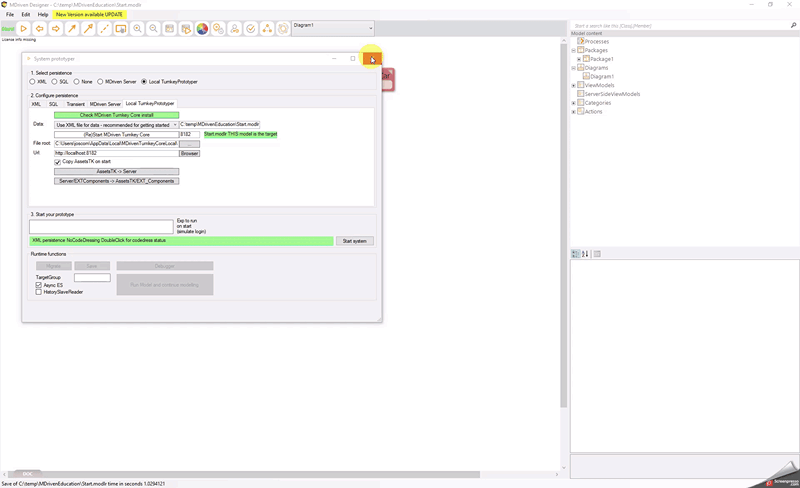
Task: Switch to the SQL configuration tab
Action: click(54, 104)
